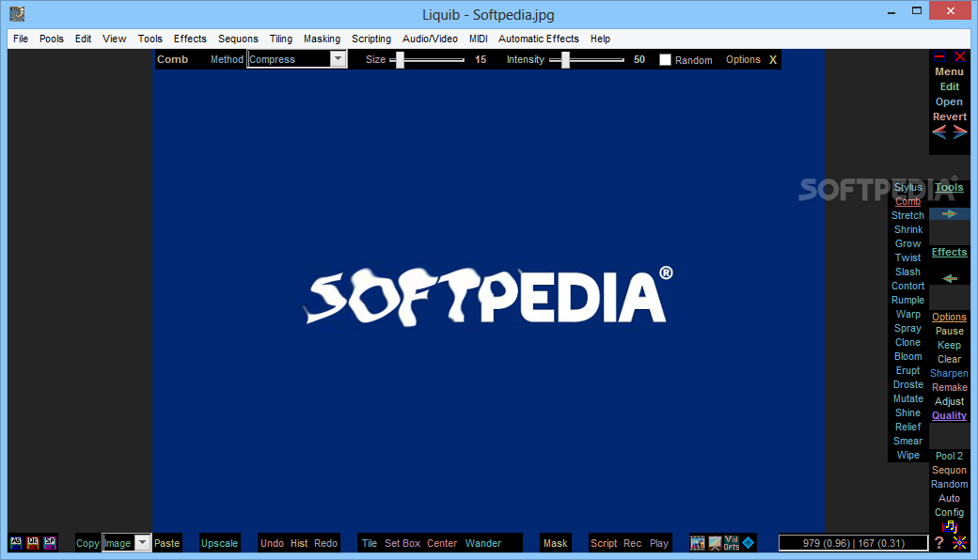
Task: Select the Twist tool
Action: point(907,257)
